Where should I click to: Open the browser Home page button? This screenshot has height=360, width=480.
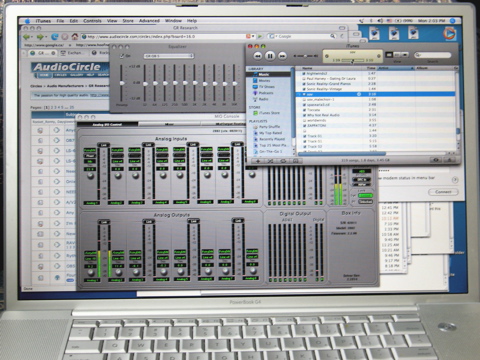point(75,36)
